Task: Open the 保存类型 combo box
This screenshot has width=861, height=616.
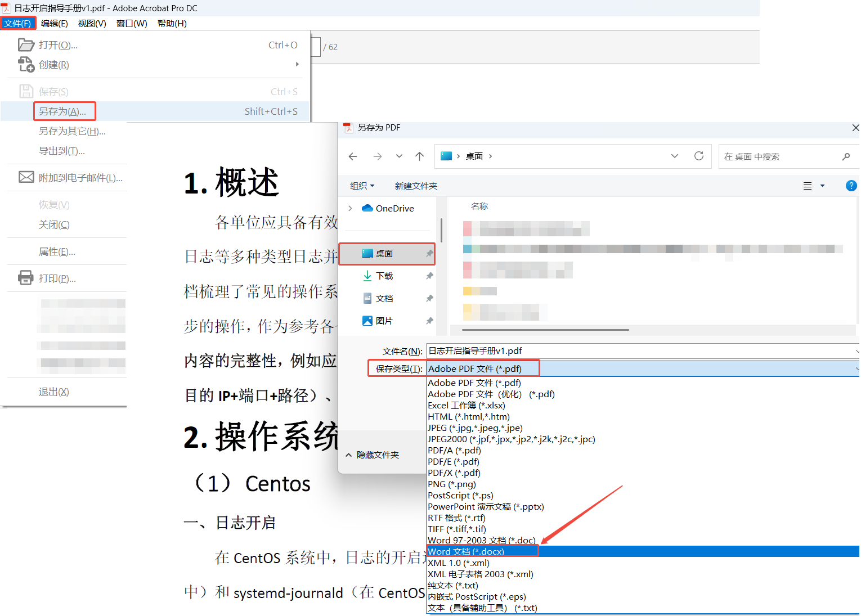Action: pyautogui.click(x=643, y=368)
